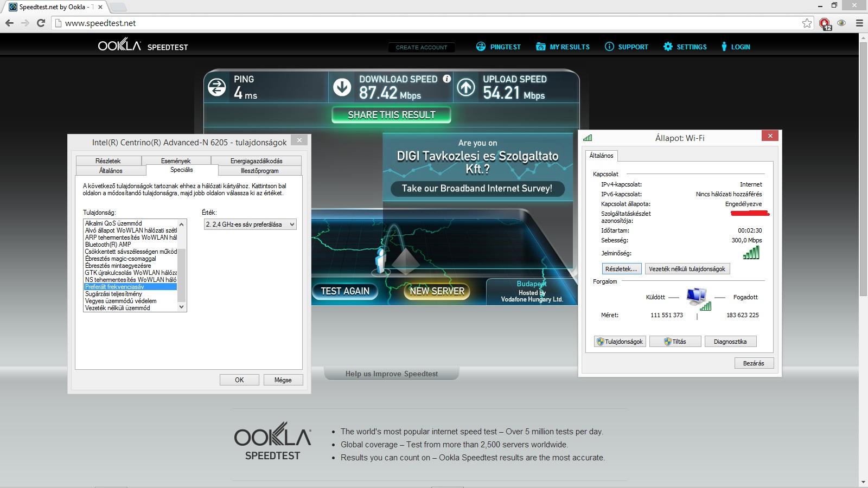Click Take our Broadband Internet Survey

coord(477,189)
